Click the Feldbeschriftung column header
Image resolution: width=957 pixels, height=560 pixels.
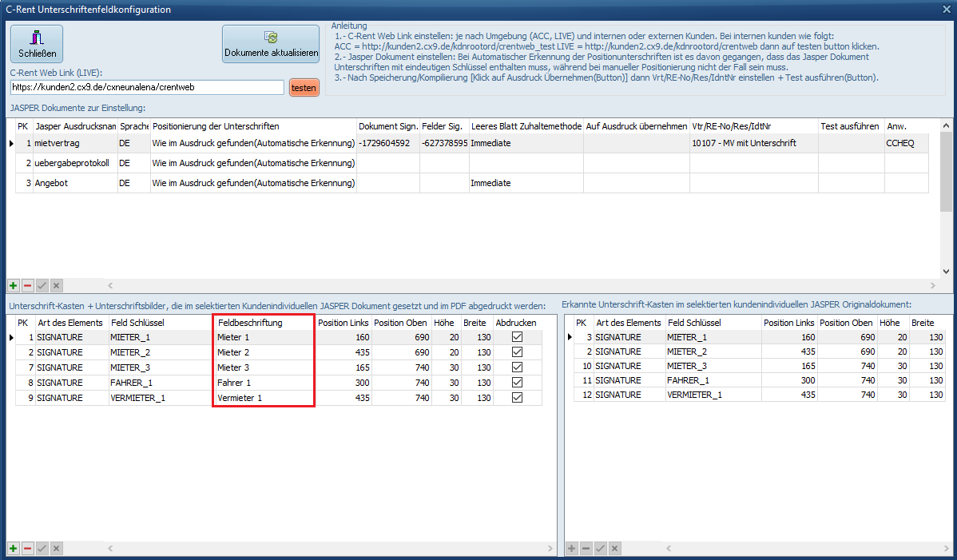click(263, 323)
